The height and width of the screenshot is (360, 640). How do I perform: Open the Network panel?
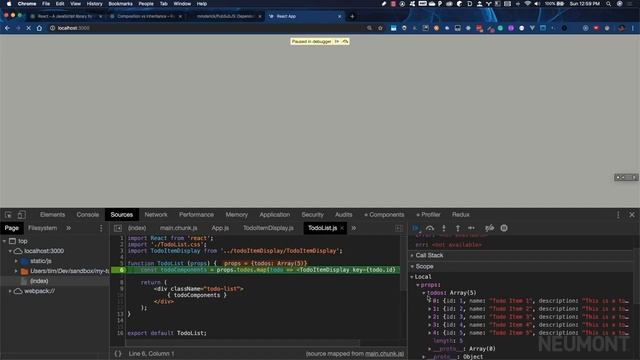(156, 215)
